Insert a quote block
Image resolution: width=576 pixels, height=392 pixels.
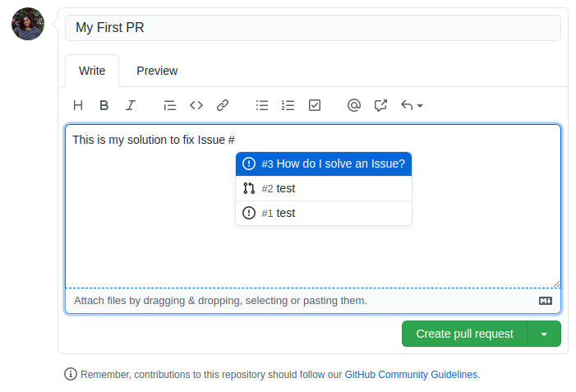170,105
